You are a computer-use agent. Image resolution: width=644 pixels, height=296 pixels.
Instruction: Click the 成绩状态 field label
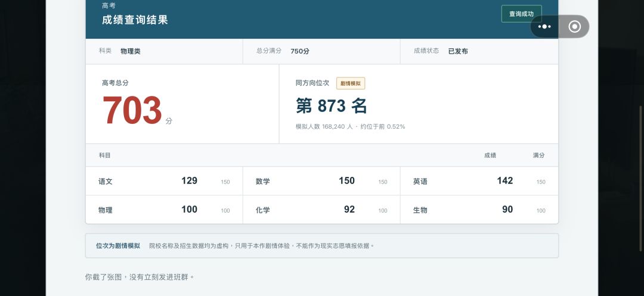[426, 51]
